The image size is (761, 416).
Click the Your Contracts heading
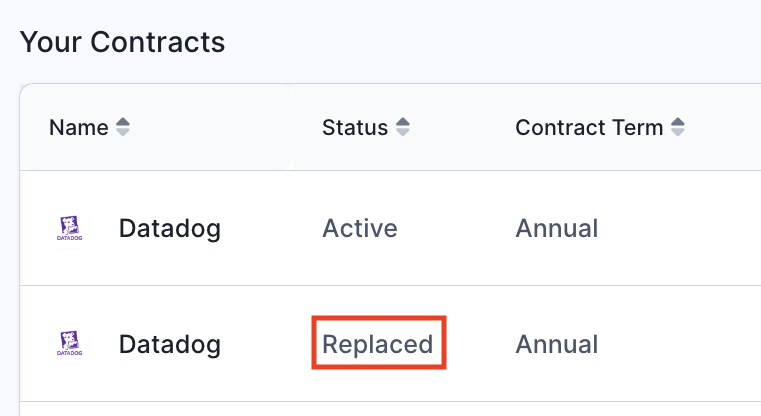tap(122, 42)
